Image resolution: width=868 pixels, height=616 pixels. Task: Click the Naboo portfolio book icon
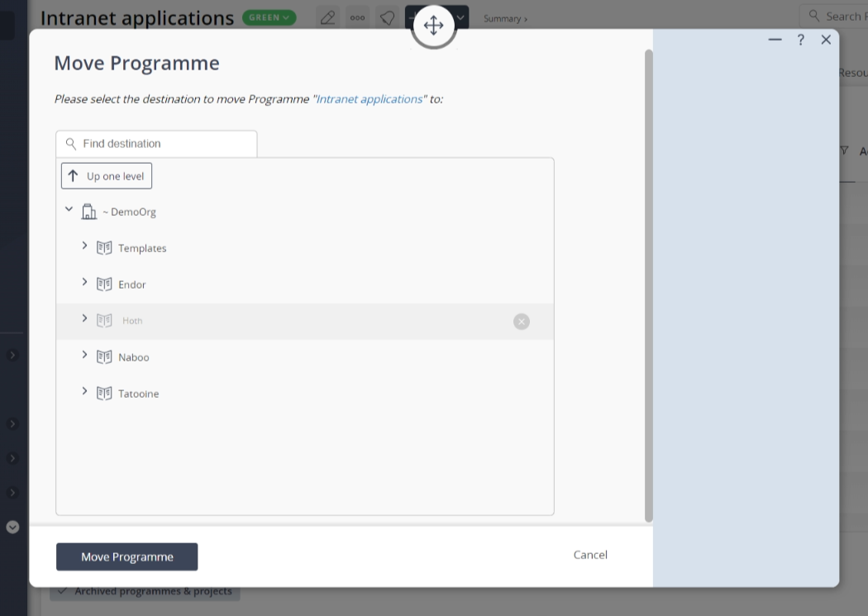tap(104, 357)
